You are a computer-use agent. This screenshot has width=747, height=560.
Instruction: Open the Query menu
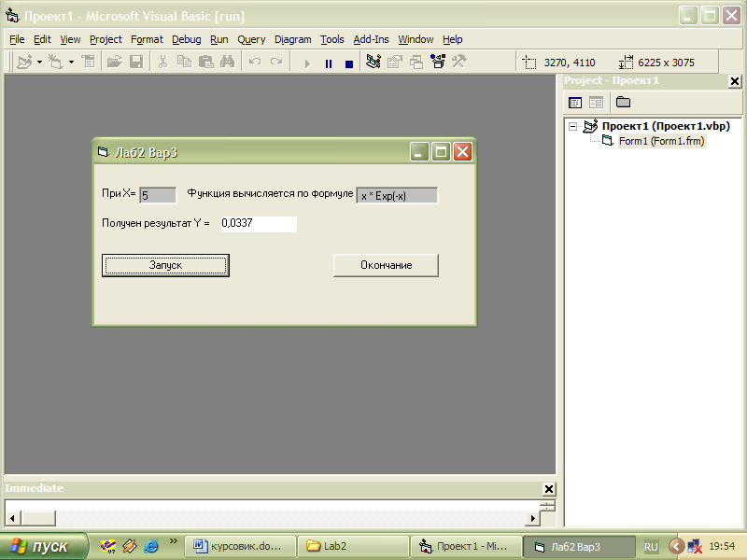coord(251,39)
